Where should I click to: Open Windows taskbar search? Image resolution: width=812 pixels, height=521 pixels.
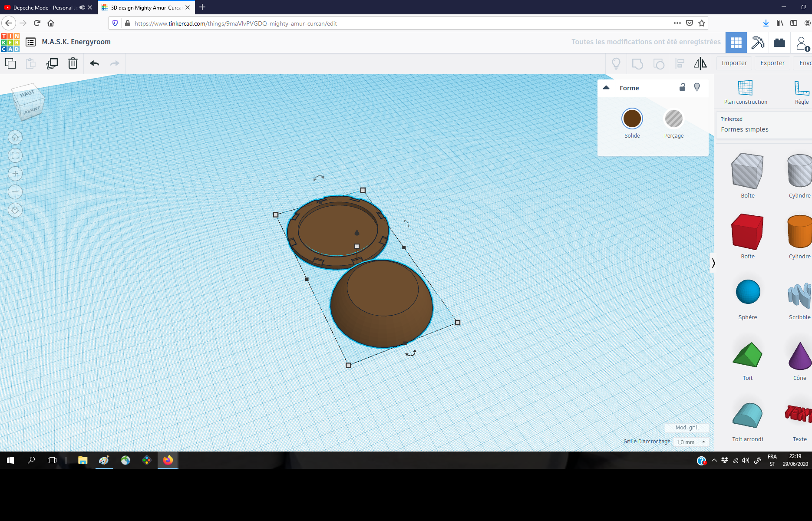tap(31, 460)
